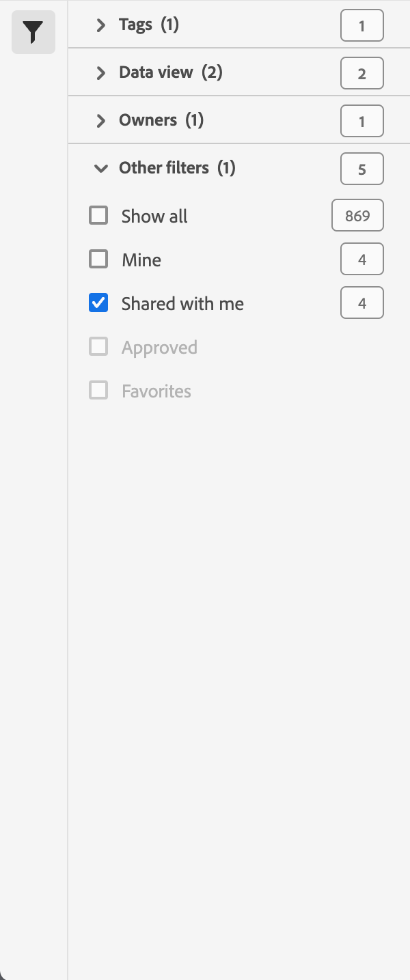Image resolution: width=410 pixels, height=980 pixels.
Task: Click the Tags (1) heading label
Action: click(149, 25)
